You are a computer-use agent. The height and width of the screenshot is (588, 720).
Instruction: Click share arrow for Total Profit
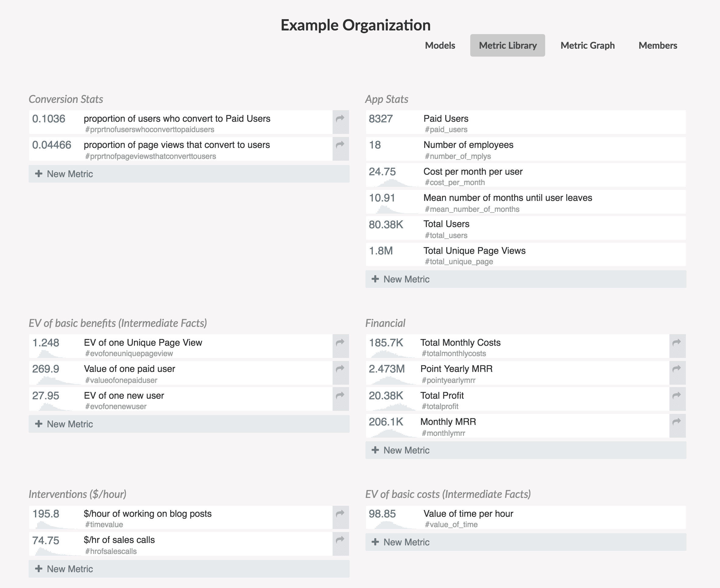(x=677, y=399)
